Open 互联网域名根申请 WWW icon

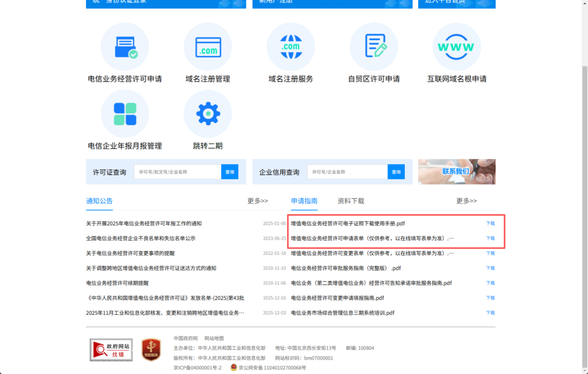coord(457,47)
